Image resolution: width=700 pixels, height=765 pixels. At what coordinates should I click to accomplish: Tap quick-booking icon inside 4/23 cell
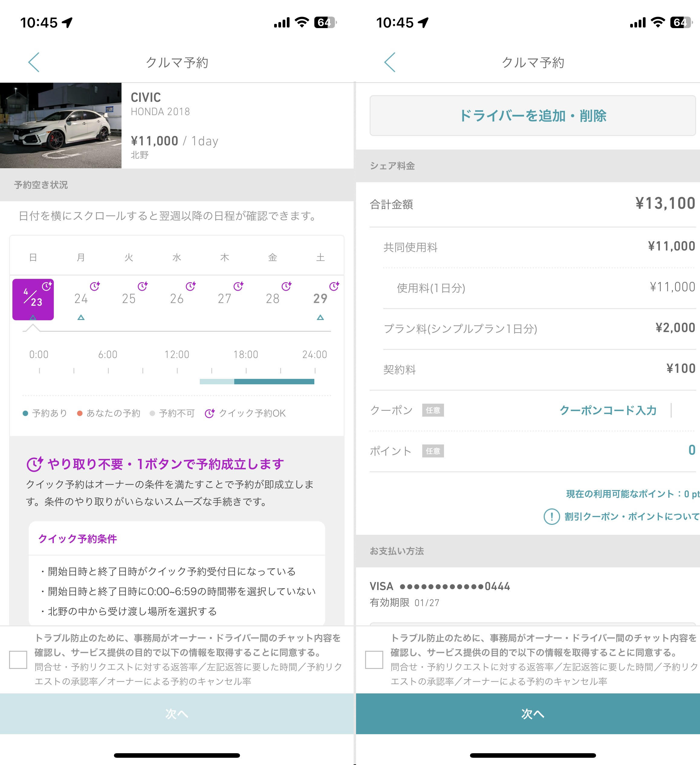pos(47,286)
